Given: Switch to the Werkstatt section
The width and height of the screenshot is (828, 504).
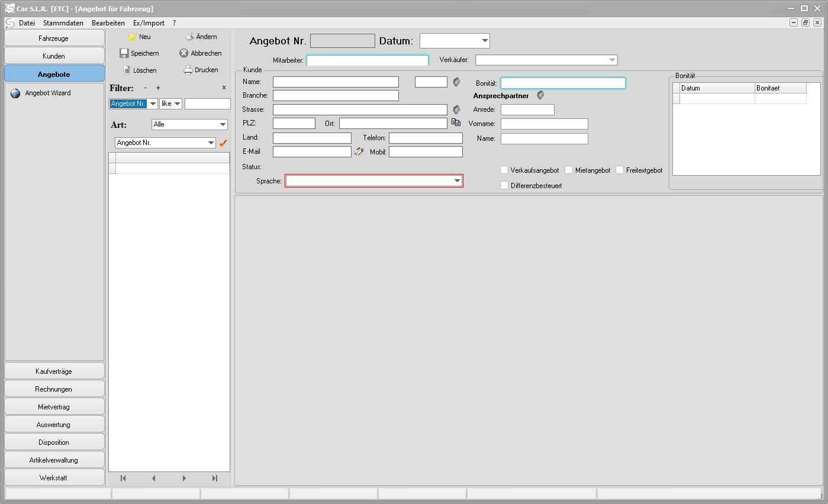Looking at the screenshot, I should pyautogui.click(x=54, y=478).
